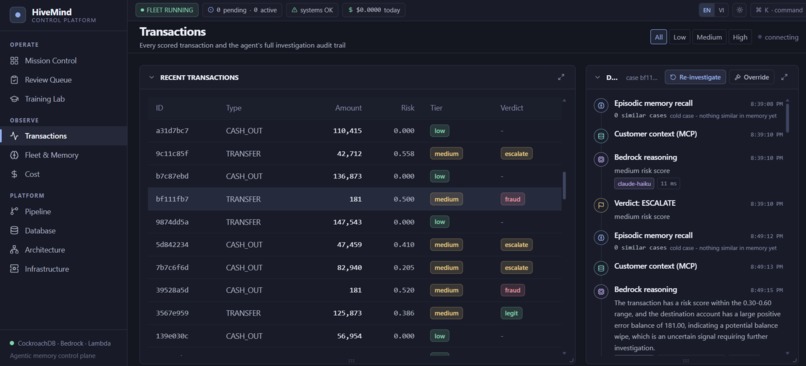The image size is (806, 366).
Task: Filter transactions by Medium tier
Action: pos(709,37)
